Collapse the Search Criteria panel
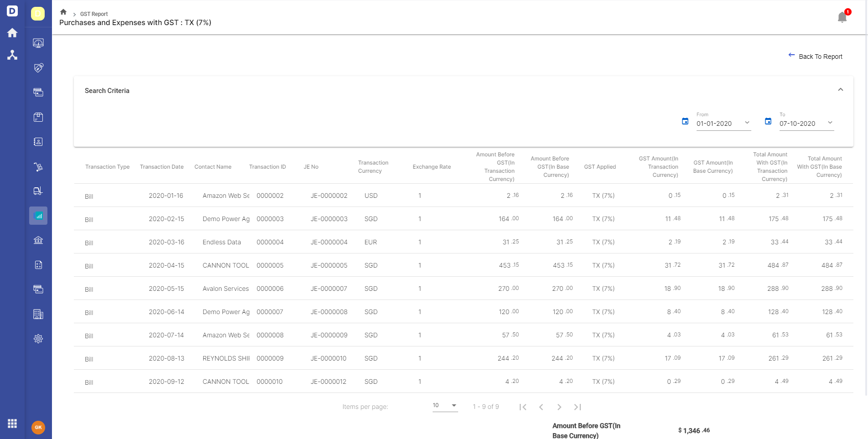Screen dimensions: 868x439 (x=841, y=90)
